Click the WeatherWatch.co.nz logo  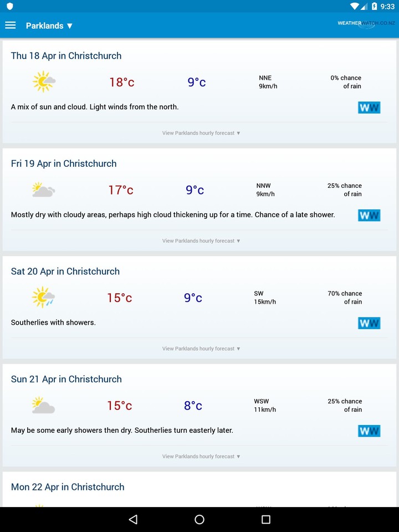pyautogui.click(x=366, y=24)
